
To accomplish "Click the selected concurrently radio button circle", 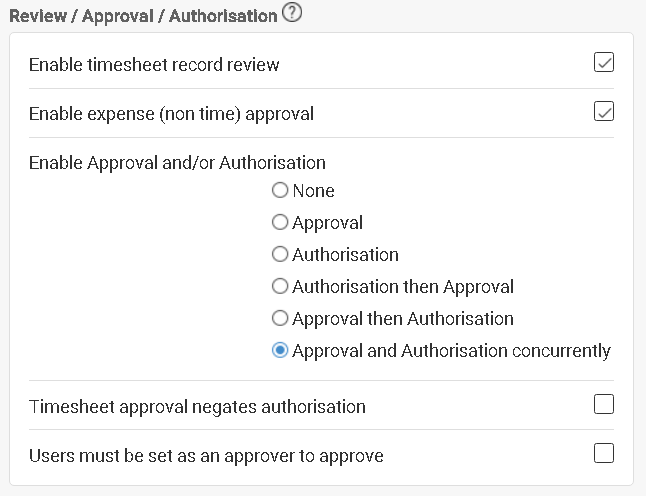I will click(280, 351).
